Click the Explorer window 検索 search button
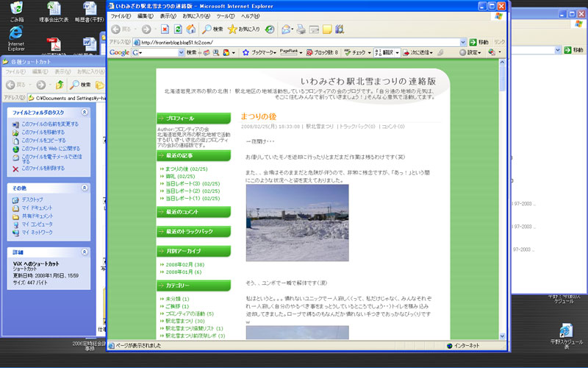588x368 pixels. point(81,85)
